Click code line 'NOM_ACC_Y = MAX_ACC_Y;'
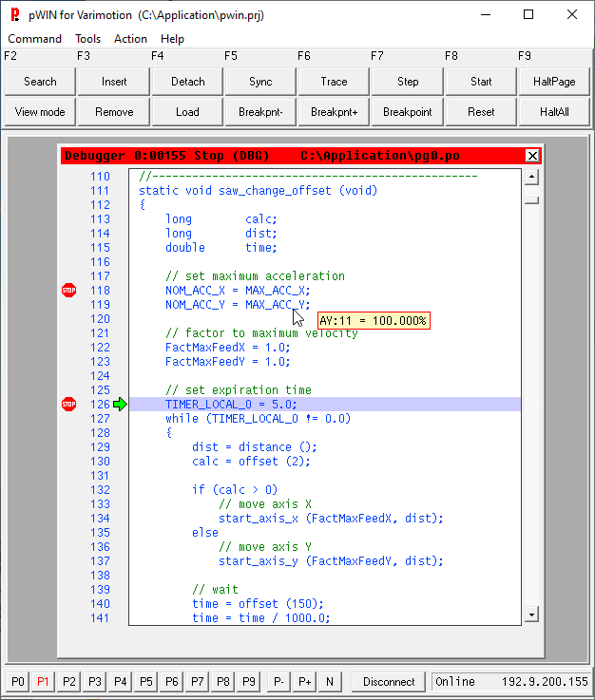The width and height of the screenshot is (595, 700). click(238, 305)
